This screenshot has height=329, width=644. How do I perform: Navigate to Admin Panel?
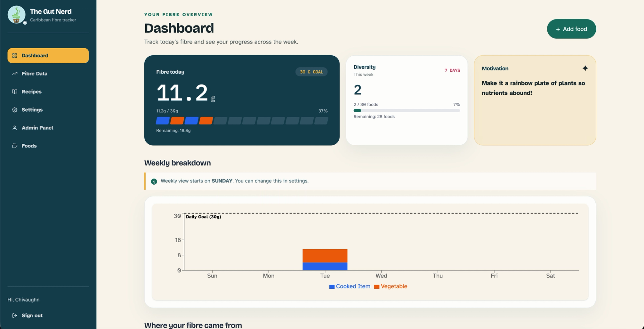point(48,128)
